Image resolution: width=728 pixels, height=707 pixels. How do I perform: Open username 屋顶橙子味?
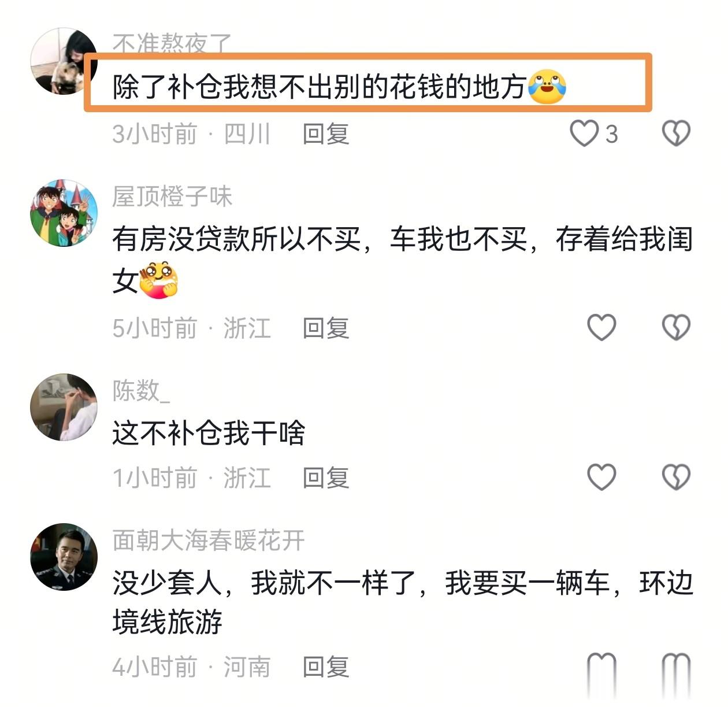coord(172,197)
